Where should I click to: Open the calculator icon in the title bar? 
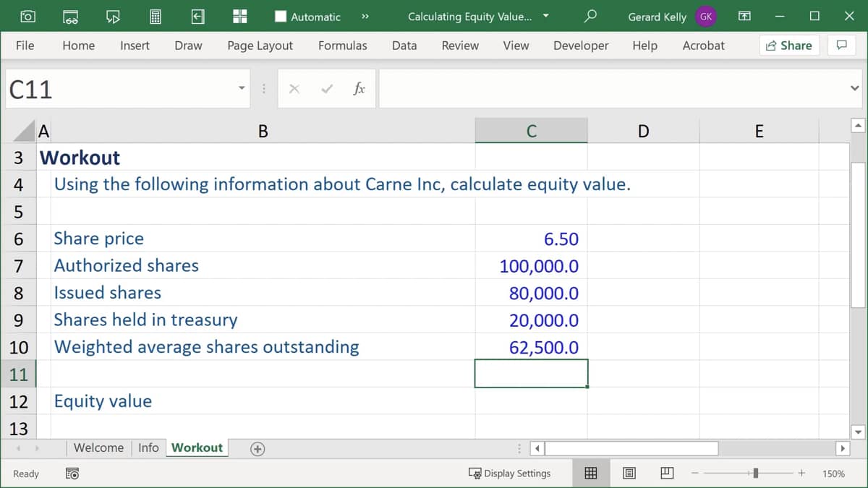click(x=156, y=16)
